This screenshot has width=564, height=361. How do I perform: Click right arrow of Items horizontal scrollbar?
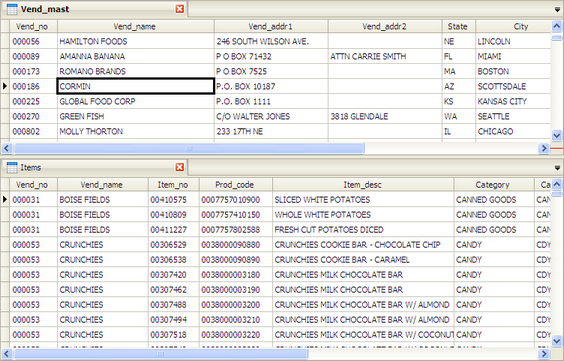(544, 354)
